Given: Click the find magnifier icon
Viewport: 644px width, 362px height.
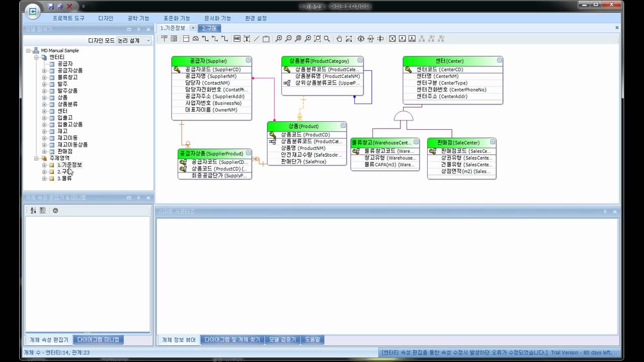Looking at the screenshot, I should [x=327, y=39].
